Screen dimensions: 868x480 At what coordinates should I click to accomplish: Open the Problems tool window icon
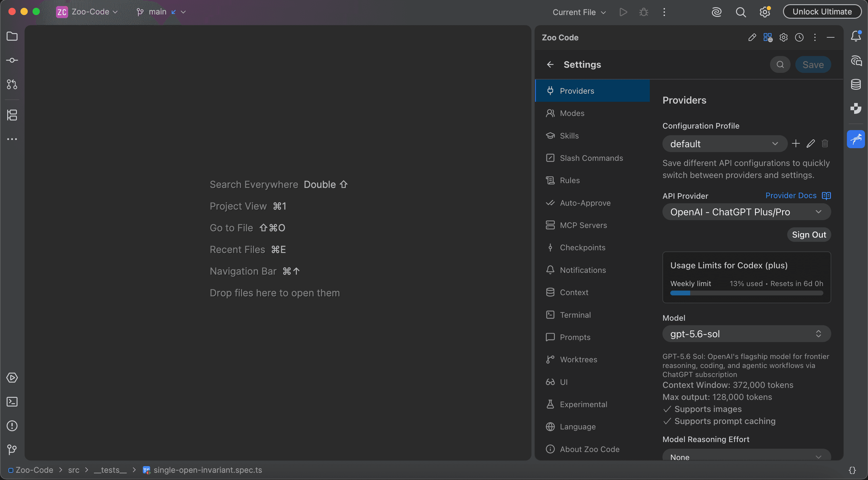coord(12,426)
